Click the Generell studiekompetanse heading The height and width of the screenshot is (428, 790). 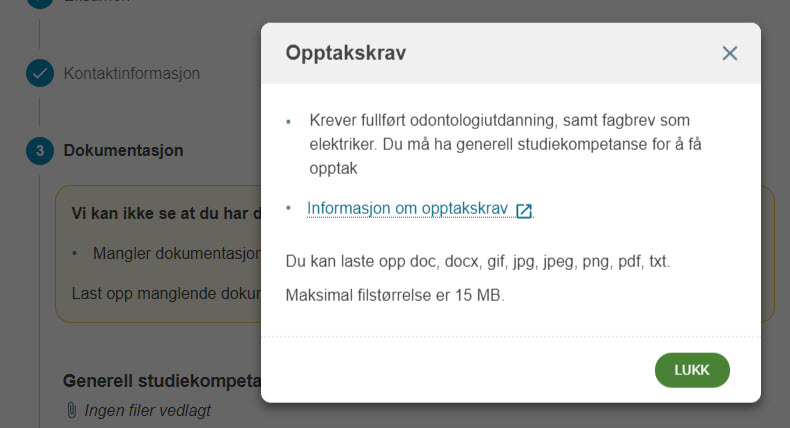[162, 381]
